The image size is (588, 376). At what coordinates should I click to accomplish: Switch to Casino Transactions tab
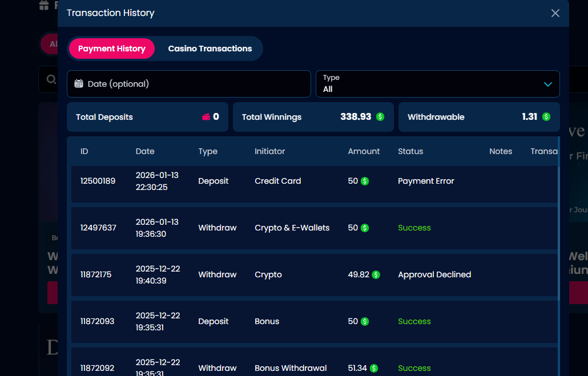click(210, 48)
